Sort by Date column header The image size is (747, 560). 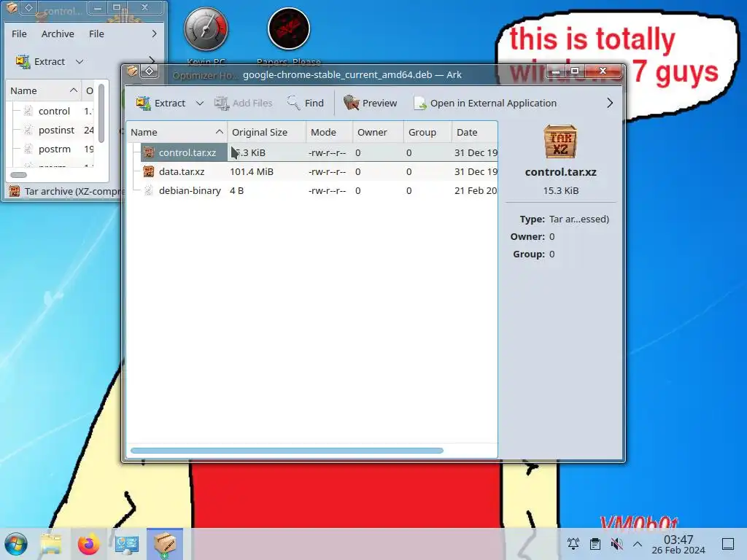point(474,132)
